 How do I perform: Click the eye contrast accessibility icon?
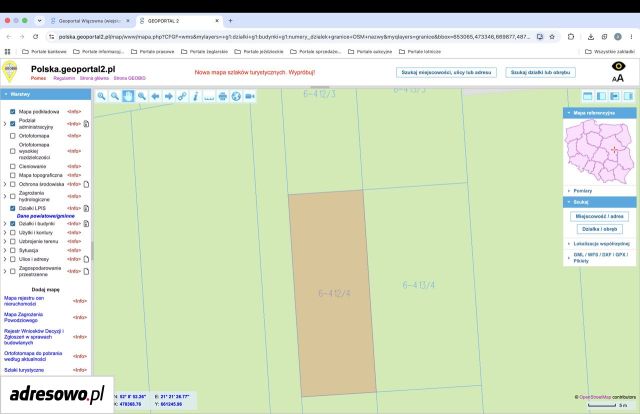point(618,66)
